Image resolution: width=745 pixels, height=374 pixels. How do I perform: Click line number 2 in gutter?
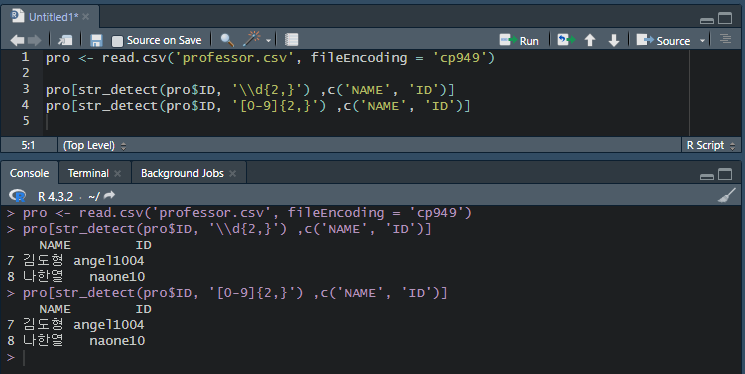tap(25, 73)
